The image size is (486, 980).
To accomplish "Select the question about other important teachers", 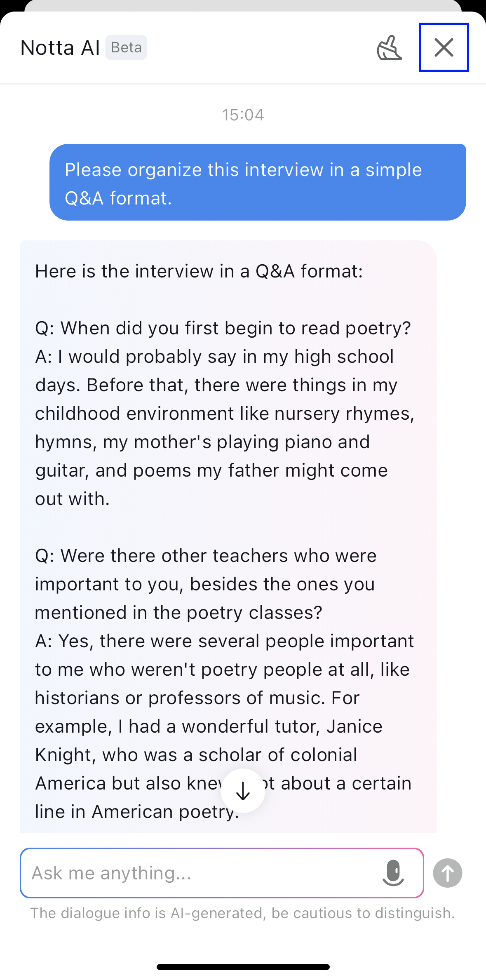I will [x=206, y=584].
